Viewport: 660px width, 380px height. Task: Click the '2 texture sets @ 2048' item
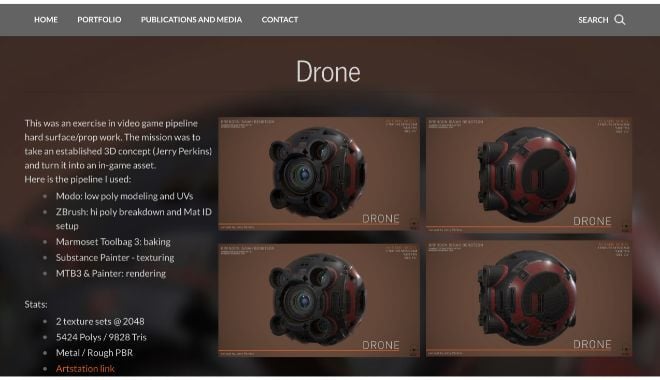(x=100, y=322)
